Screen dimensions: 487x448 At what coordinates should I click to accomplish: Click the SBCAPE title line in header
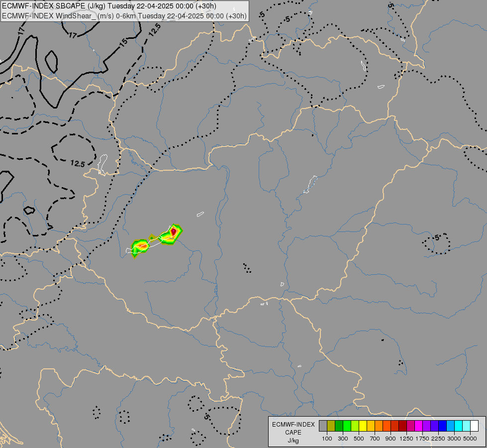[109, 6]
